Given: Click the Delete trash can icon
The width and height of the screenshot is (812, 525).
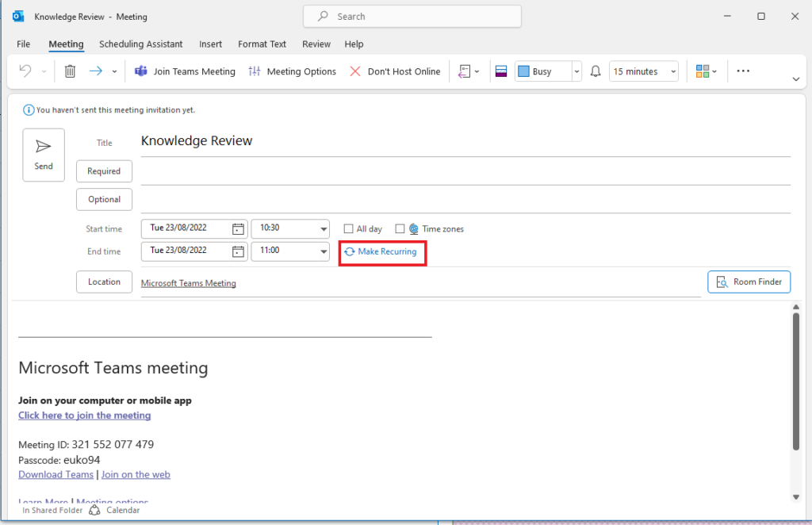Looking at the screenshot, I should pyautogui.click(x=70, y=71).
